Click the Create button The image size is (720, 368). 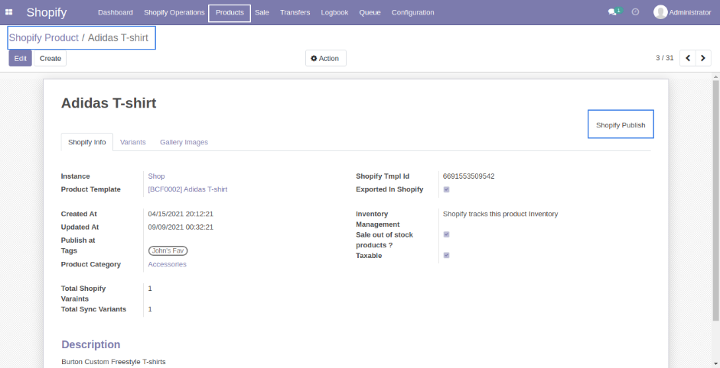(50, 58)
